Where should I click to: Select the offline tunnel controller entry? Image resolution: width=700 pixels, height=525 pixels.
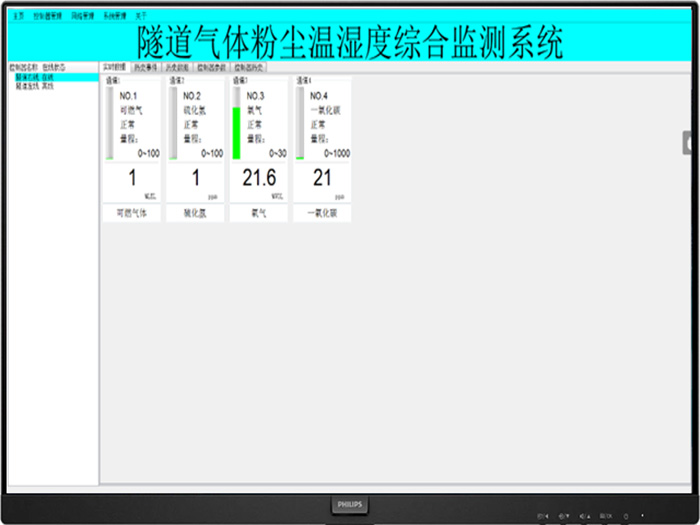pos(34,86)
